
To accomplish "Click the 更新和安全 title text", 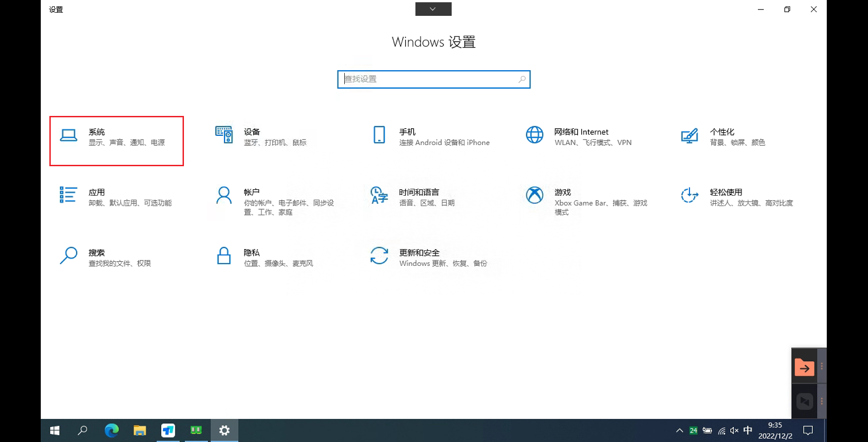I will pos(419,253).
